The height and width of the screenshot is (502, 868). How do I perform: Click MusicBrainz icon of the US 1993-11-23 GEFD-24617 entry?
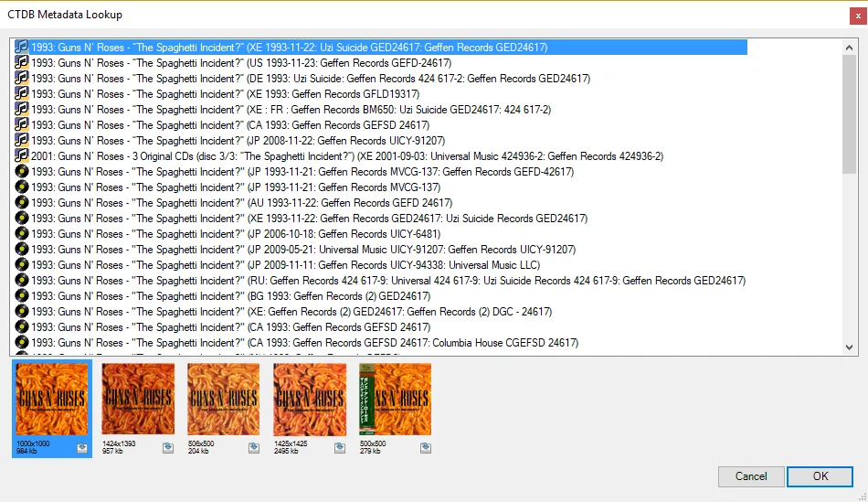click(x=22, y=62)
